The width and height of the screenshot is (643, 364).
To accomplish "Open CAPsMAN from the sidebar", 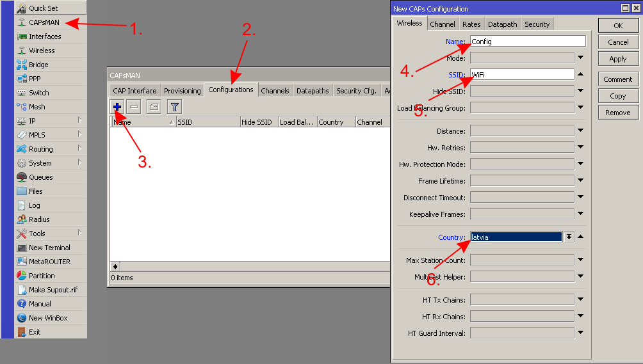I will click(44, 22).
